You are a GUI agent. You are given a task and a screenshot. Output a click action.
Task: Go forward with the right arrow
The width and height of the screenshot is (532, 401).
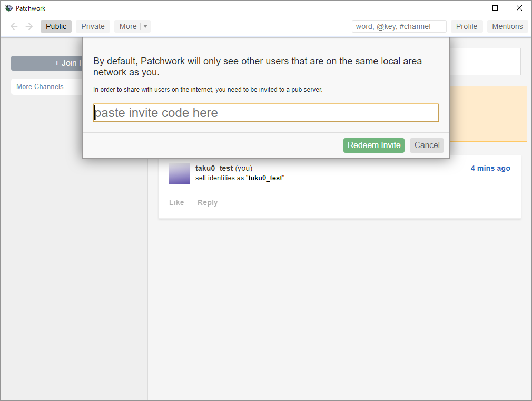coord(29,26)
